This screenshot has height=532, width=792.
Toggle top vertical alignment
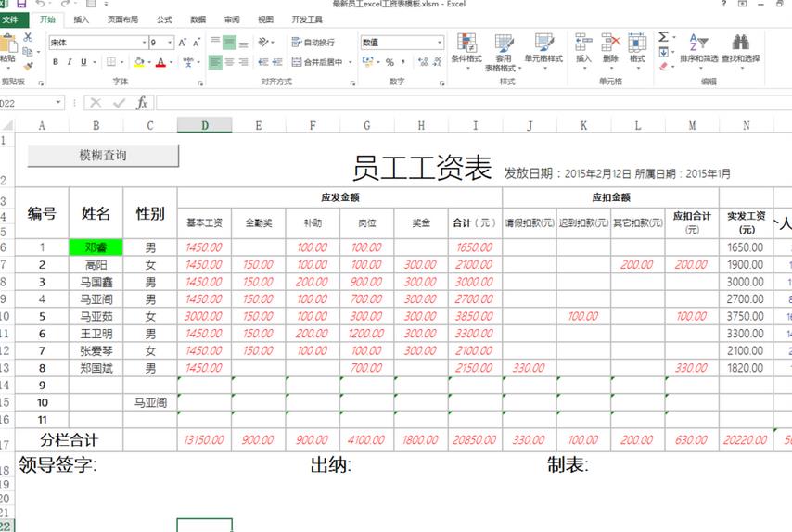point(215,43)
